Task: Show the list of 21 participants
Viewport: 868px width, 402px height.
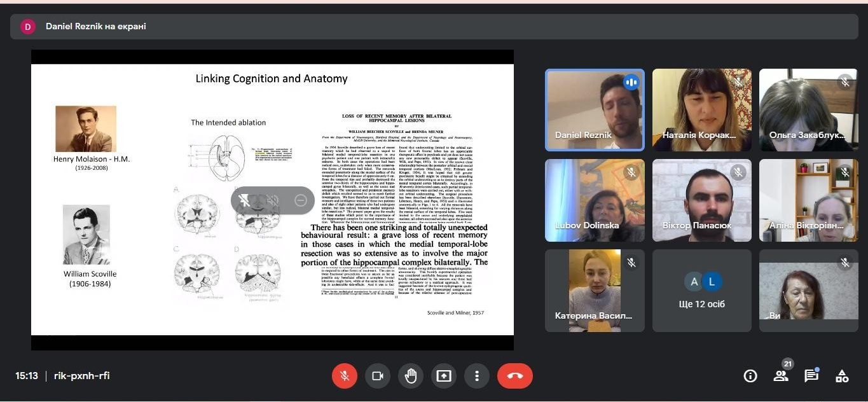Action: (781, 376)
